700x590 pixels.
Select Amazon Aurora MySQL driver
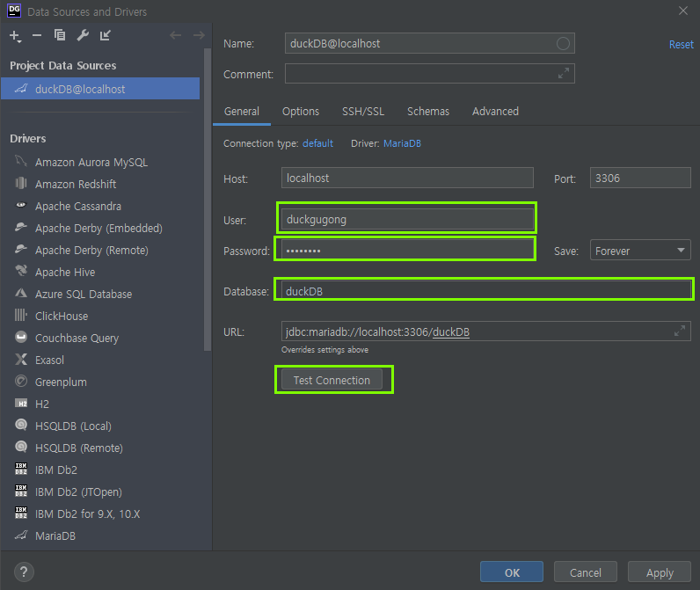tap(100, 162)
